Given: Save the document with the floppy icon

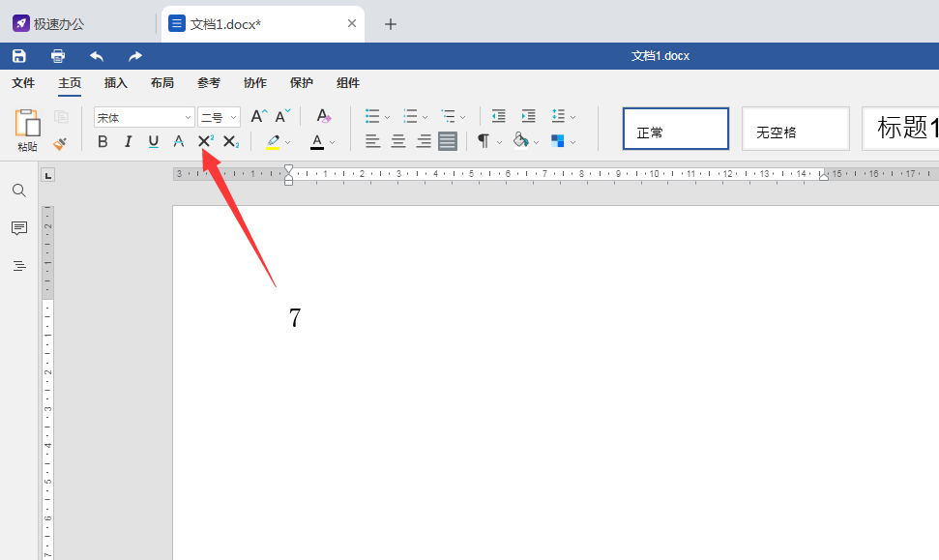Looking at the screenshot, I should (19, 56).
